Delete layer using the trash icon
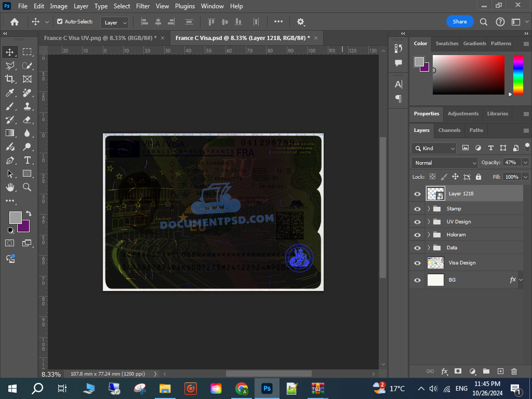 pos(514,371)
